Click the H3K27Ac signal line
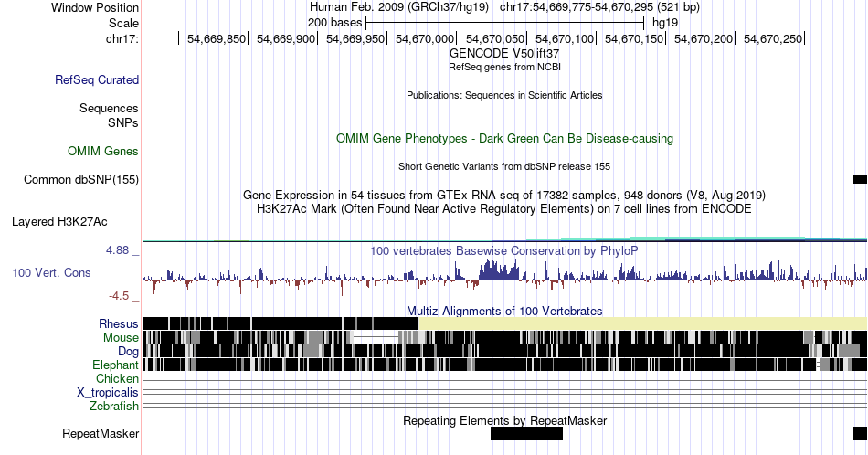This screenshot has width=868, height=455. click(504, 239)
